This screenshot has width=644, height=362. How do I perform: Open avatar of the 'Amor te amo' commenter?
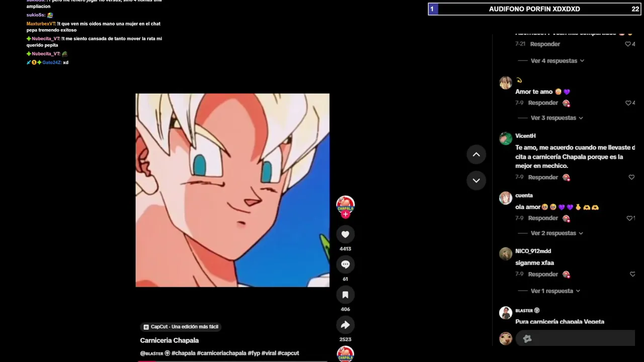[x=506, y=83]
